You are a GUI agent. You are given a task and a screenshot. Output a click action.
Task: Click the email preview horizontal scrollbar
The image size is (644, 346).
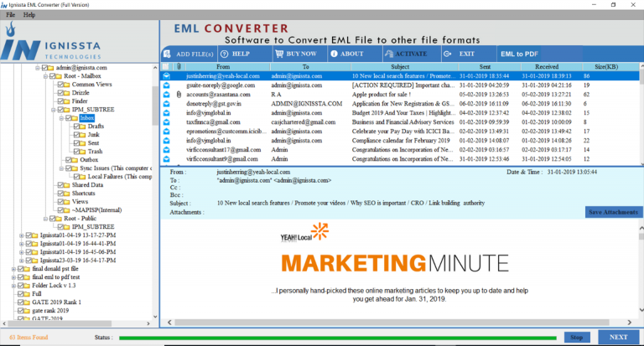coord(391,323)
